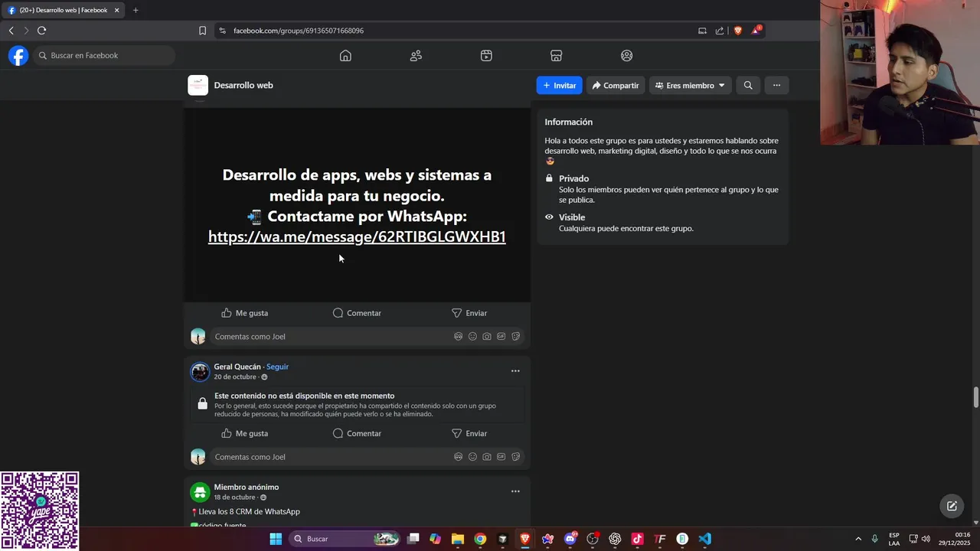
Task: Like the Geral Quecán post
Action: 244,433
